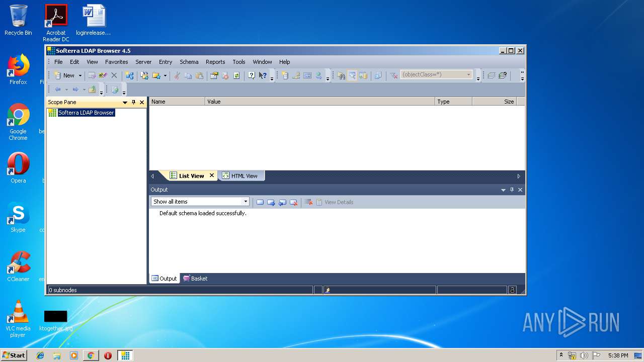This screenshot has height=362, width=644.
Task: Open the Reports menu
Action: (215, 62)
